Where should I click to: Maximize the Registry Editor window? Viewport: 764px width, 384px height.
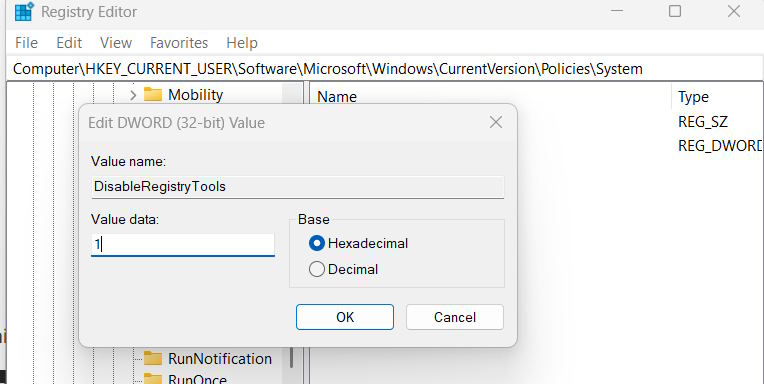click(675, 11)
